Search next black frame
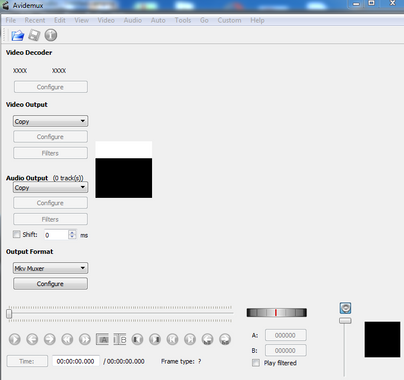404x380 pixels. (155, 339)
